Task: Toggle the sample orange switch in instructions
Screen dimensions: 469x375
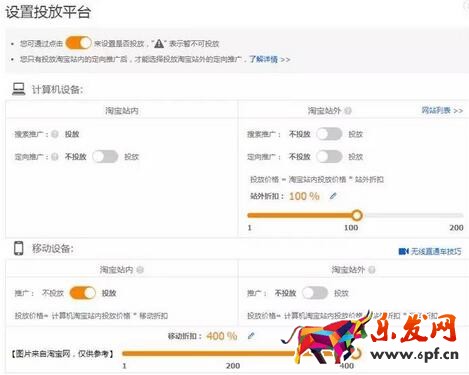Action: point(79,43)
